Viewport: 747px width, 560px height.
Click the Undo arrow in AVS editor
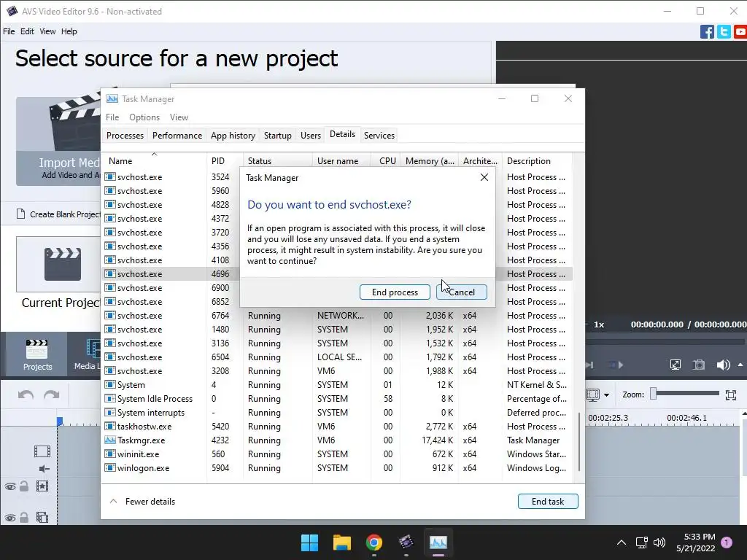tap(26, 394)
